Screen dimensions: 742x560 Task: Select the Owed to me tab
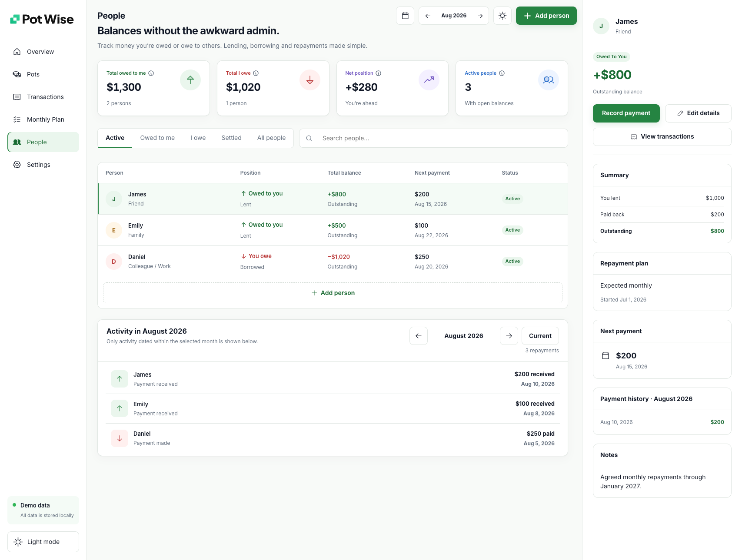click(157, 138)
